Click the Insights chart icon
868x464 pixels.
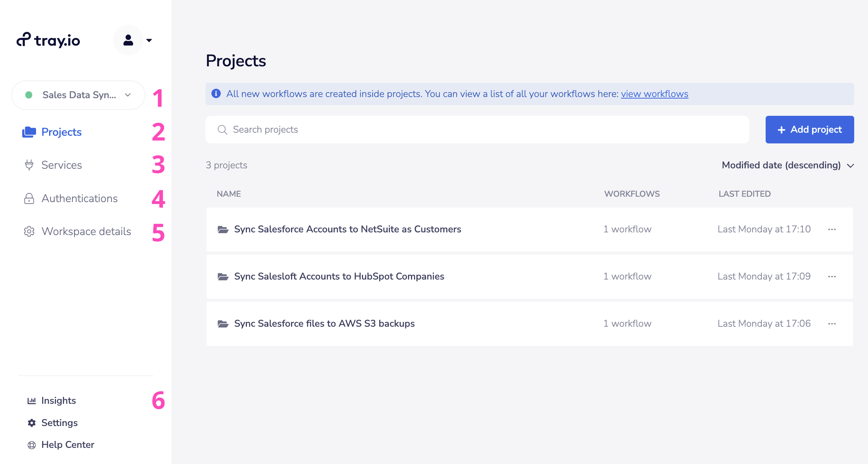click(x=31, y=401)
